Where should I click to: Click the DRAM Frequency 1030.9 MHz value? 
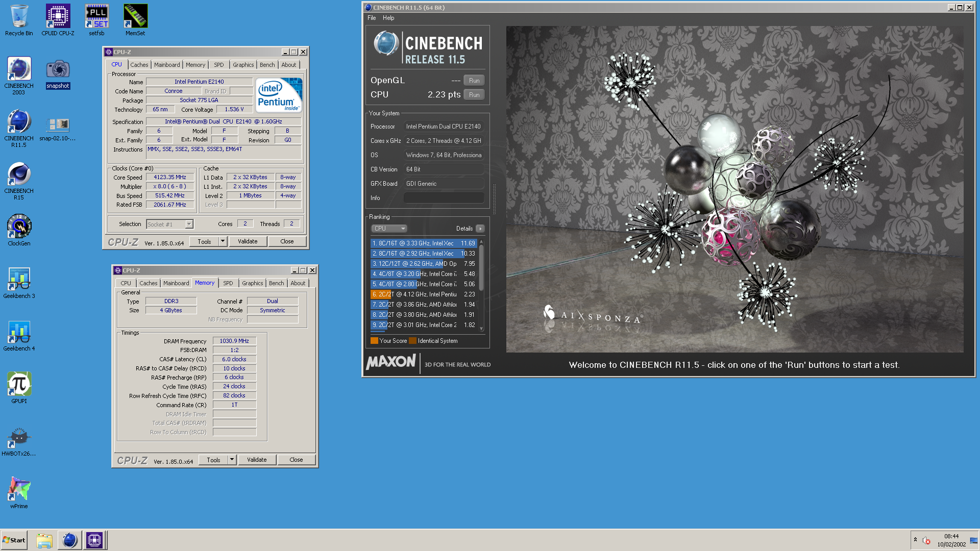[x=234, y=341]
